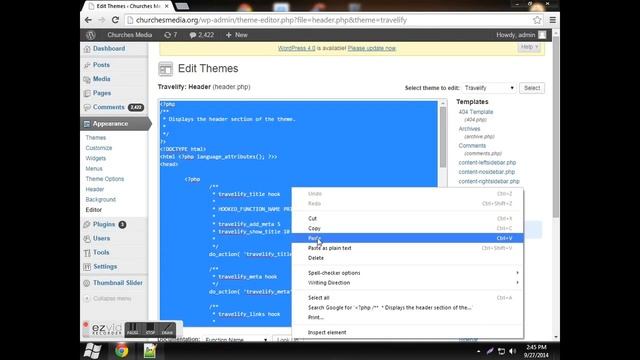Click the Ezvid Draw tool
Viewport: 640px width, 360px height.
(x=167, y=329)
